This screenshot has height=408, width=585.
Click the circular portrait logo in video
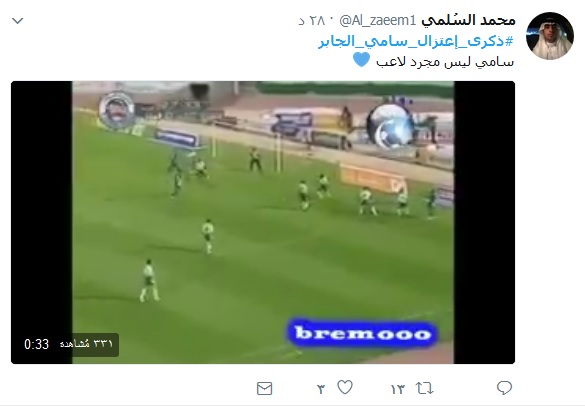(117, 109)
